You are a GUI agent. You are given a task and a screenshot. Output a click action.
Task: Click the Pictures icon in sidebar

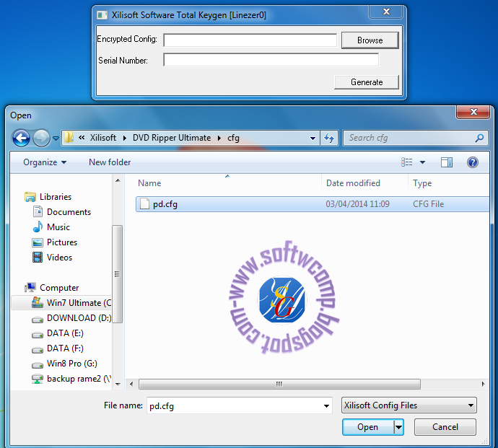coord(38,242)
